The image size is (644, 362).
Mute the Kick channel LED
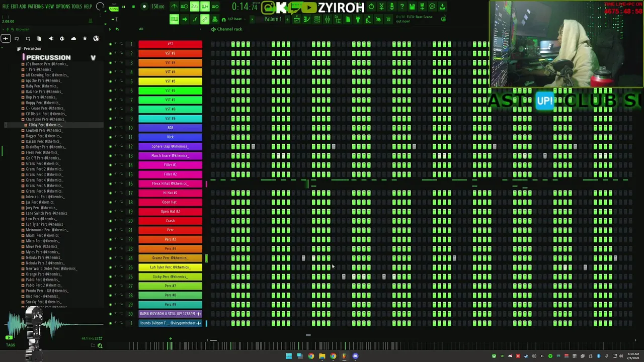[x=111, y=137]
